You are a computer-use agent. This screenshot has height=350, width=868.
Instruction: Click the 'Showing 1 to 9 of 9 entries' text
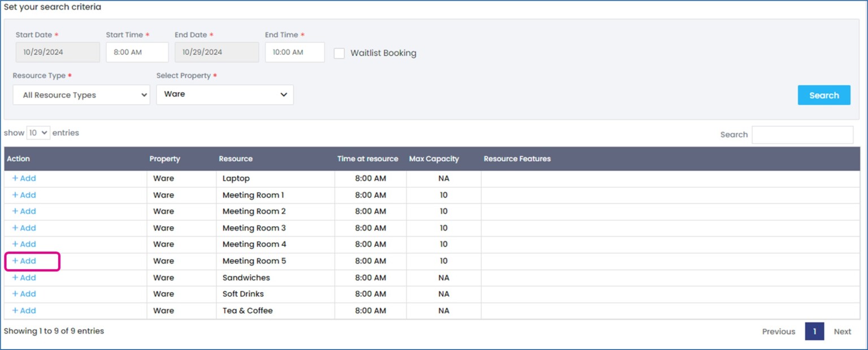[54, 331]
